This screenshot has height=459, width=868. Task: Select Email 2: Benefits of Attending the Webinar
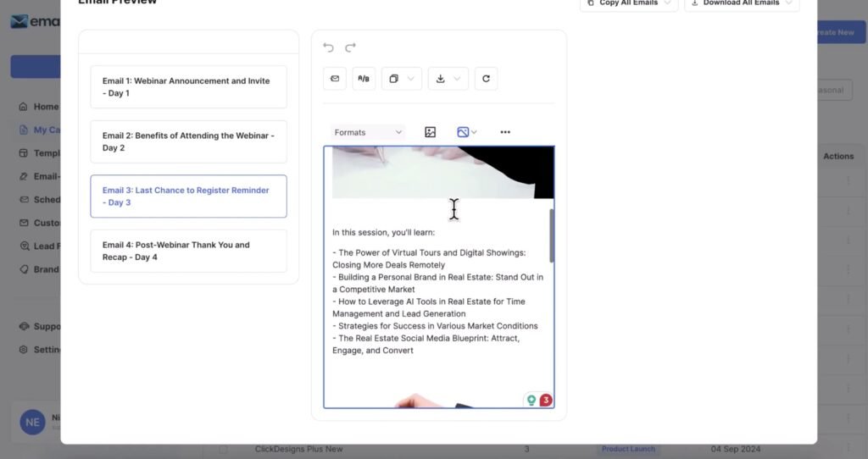[189, 141]
